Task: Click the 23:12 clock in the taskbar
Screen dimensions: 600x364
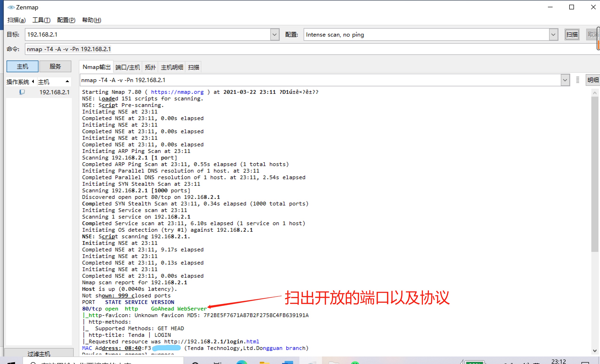Action: [x=558, y=361]
